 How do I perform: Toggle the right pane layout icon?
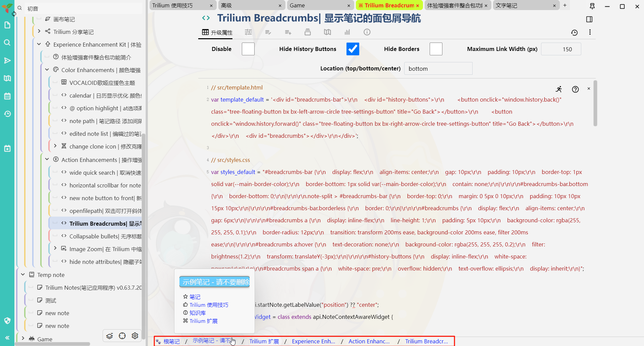[x=589, y=19]
